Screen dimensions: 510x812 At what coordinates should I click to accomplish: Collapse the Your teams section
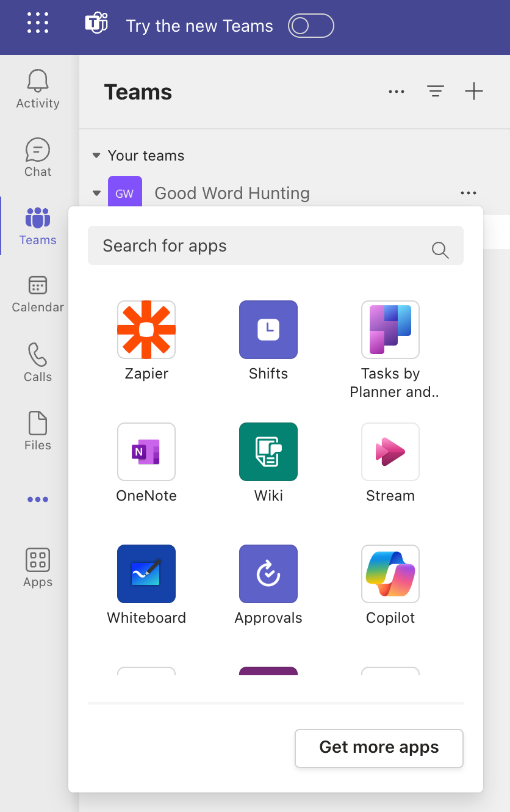coord(96,156)
